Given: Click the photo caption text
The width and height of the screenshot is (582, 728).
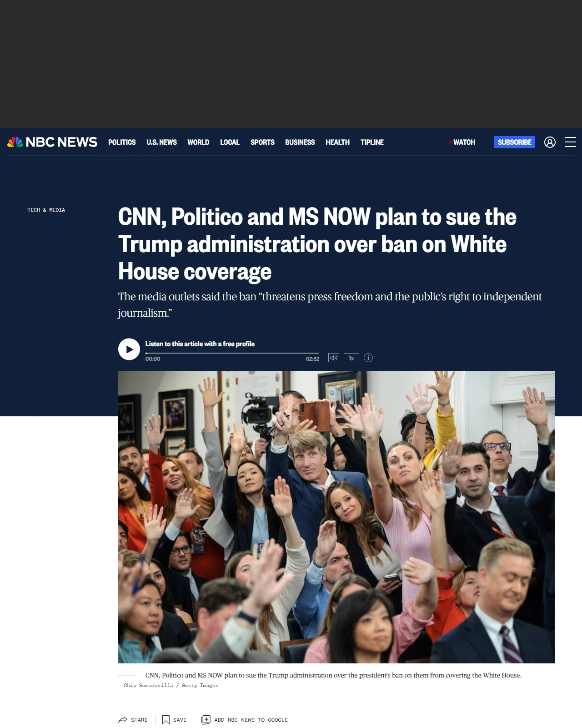Looking at the screenshot, I should [x=333, y=675].
